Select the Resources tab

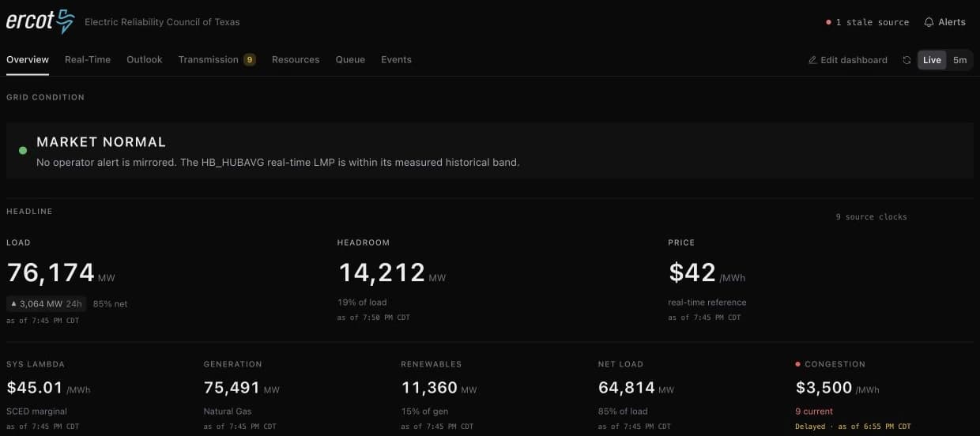pyautogui.click(x=296, y=59)
